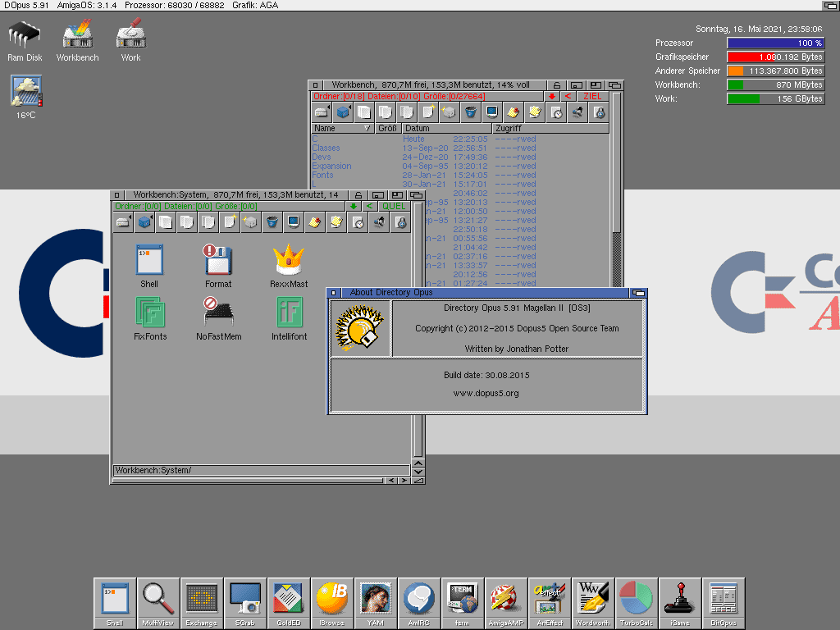Open the Format disk tool icon
This screenshot has width=840, height=630.
(x=218, y=266)
